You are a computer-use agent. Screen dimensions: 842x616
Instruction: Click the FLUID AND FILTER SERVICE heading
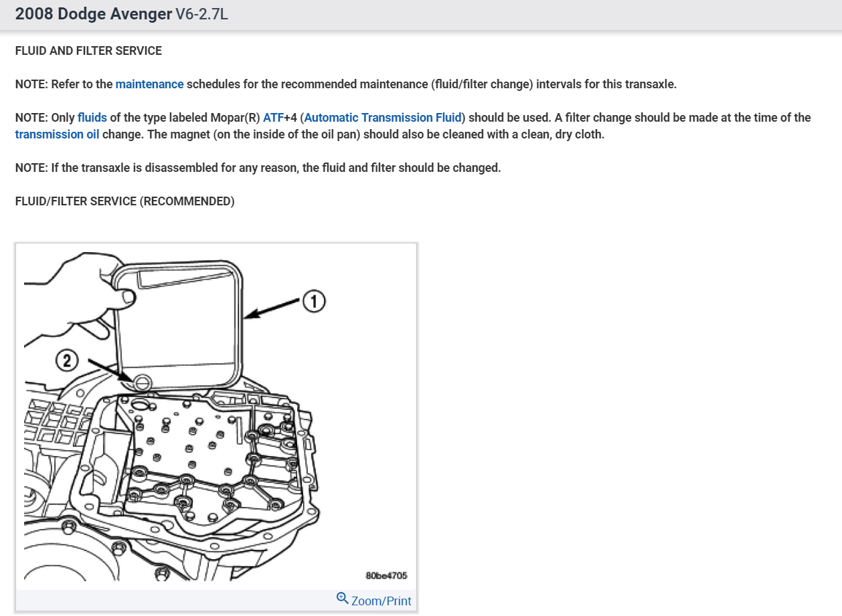click(x=88, y=51)
